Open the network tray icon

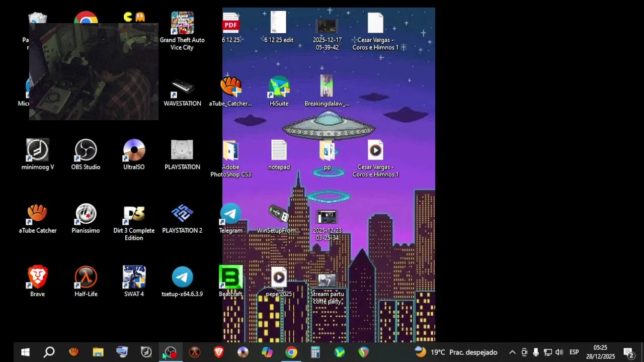click(547, 352)
